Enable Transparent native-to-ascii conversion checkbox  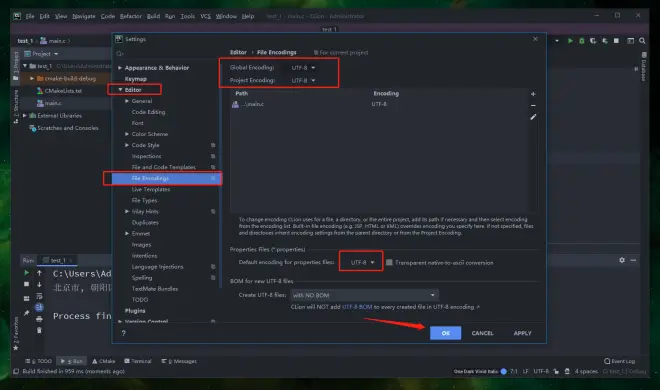389,263
